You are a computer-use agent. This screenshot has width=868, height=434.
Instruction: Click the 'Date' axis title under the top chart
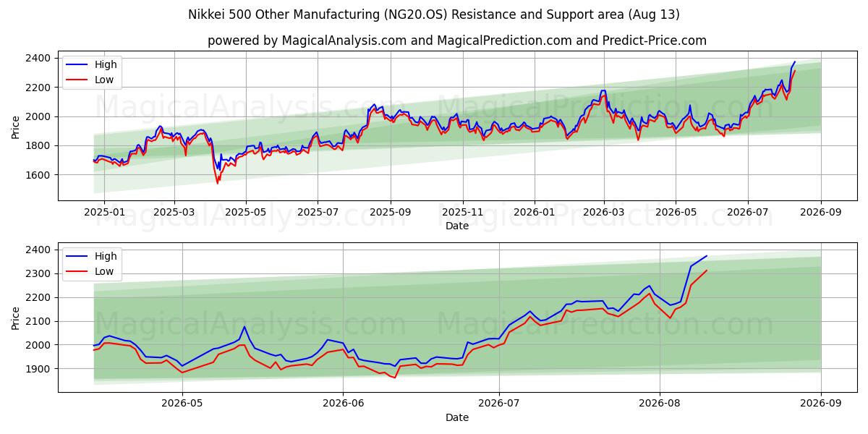[457, 226]
